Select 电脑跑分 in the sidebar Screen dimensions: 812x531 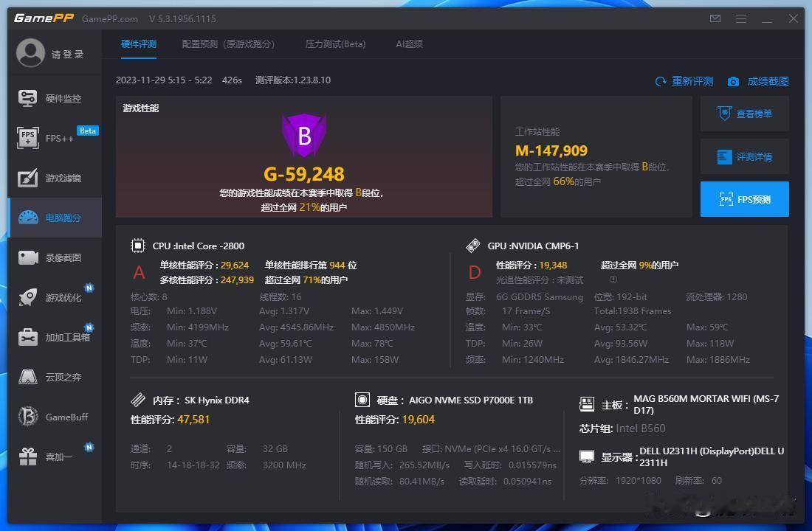tap(55, 218)
